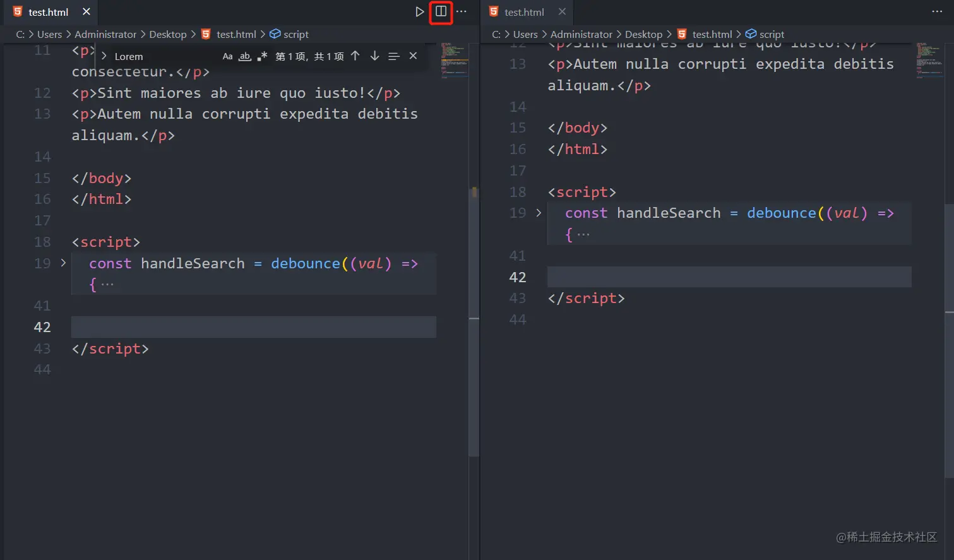954x560 pixels.
Task: Open Administrator breadcrumb in left editor
Action: (105, 34)
